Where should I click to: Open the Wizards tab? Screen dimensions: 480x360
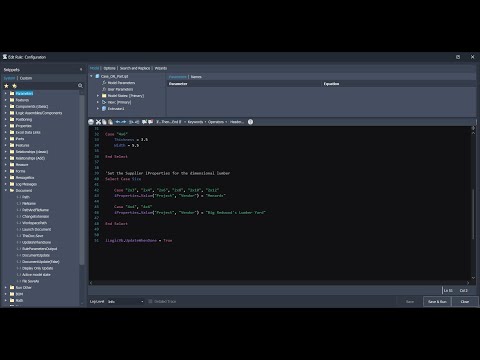[161, 68]
